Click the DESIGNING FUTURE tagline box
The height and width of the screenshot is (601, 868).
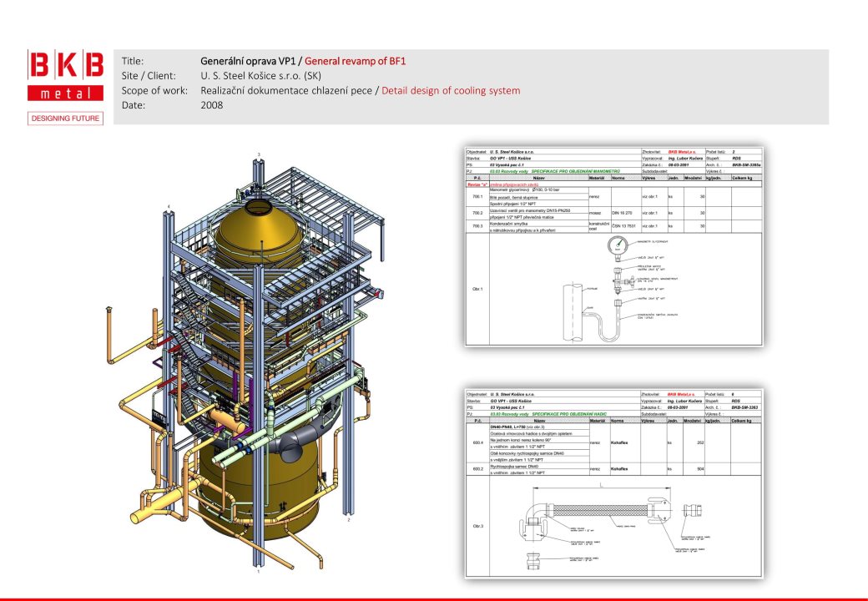point(66,119)
